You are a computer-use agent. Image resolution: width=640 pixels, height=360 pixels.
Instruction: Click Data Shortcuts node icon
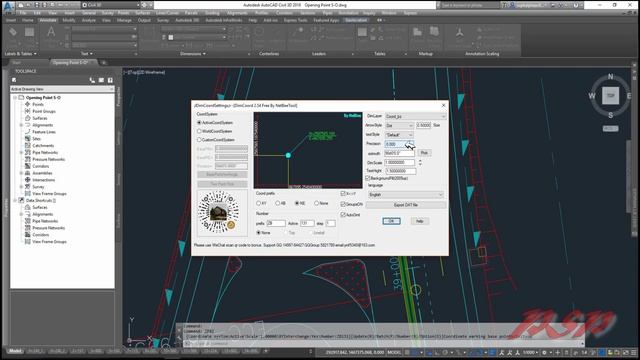pos(21,200)
